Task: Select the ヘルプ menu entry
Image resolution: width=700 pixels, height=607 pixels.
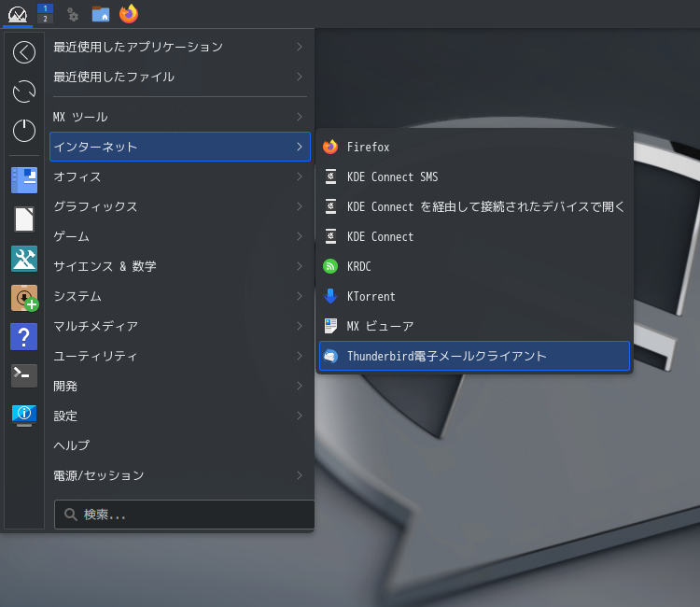Action: (x=180, y=445)
